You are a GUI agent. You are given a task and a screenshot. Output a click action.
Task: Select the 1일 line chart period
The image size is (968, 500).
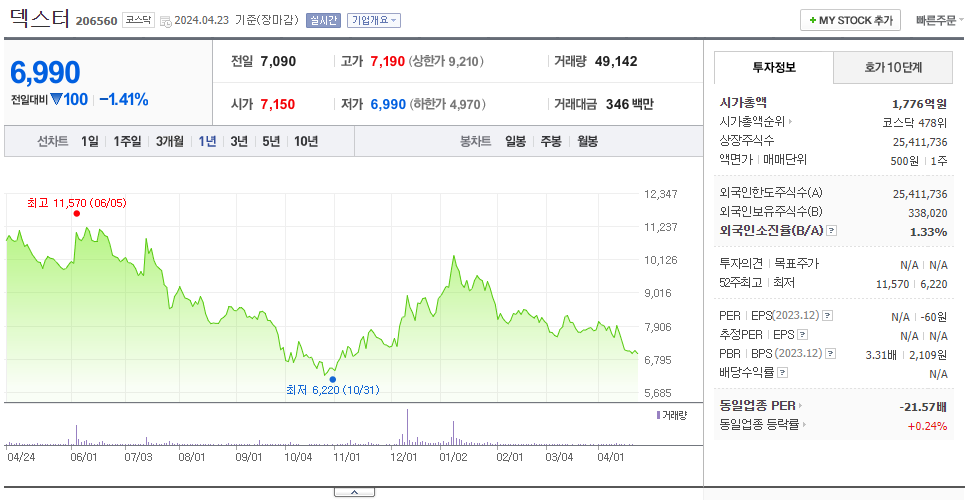pos(90,141)
